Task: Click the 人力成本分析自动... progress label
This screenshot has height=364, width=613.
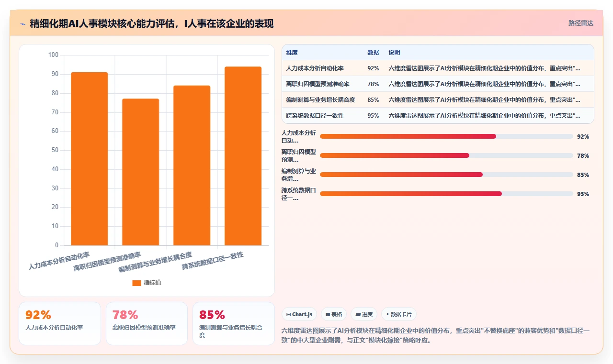Action: [298, 137]
